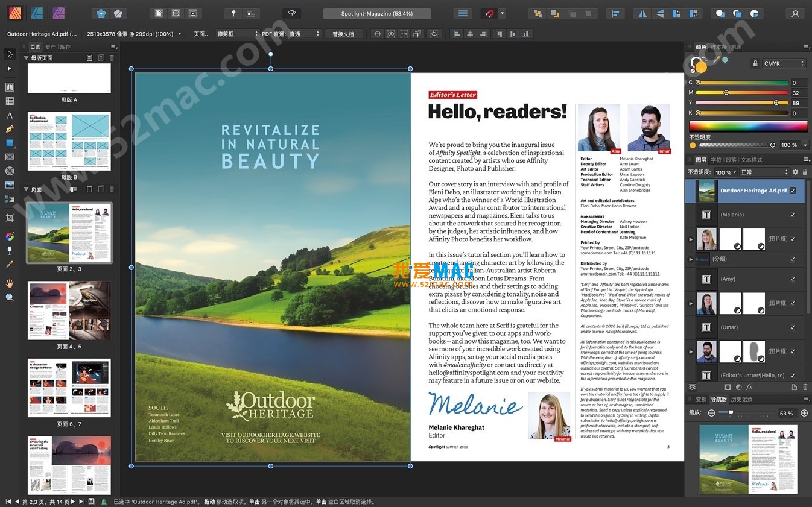812x507 pixels.
Task: Expand the (分组) group layer
Action: [691, 259]
